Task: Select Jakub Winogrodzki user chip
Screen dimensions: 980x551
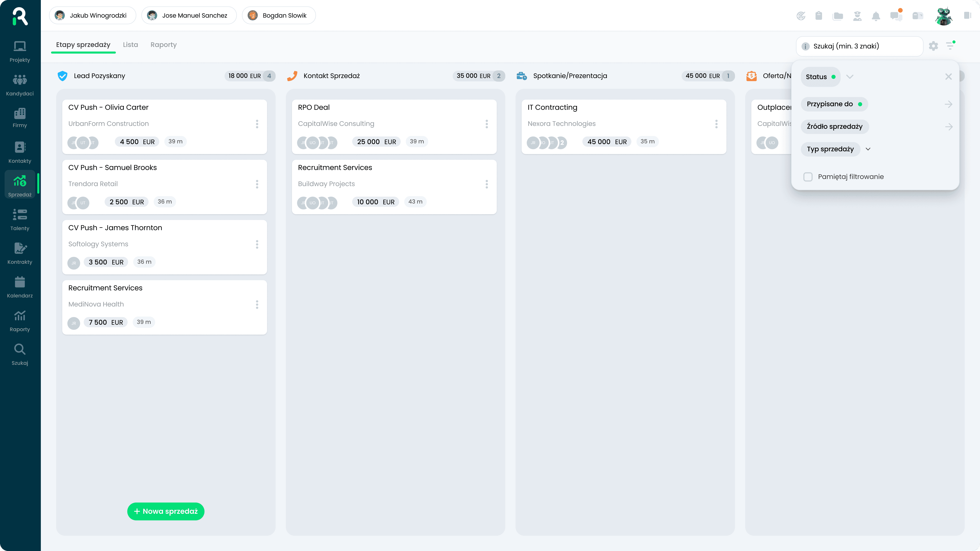Action: 92,16
